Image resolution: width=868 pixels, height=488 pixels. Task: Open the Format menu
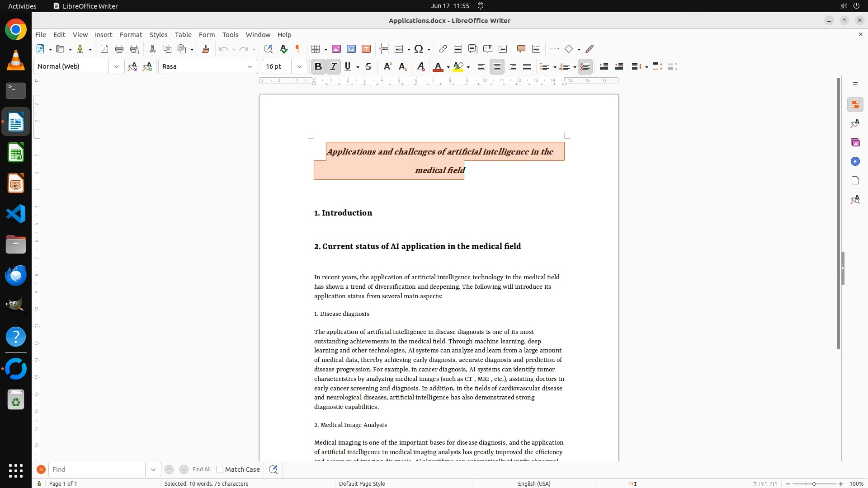[131, 34]
